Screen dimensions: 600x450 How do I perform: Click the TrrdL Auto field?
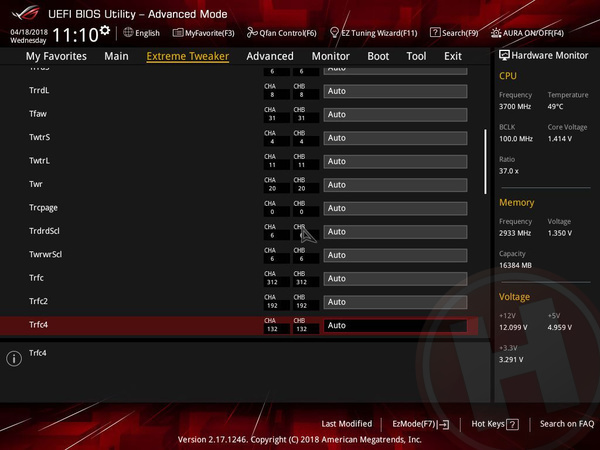pos(395,91)
